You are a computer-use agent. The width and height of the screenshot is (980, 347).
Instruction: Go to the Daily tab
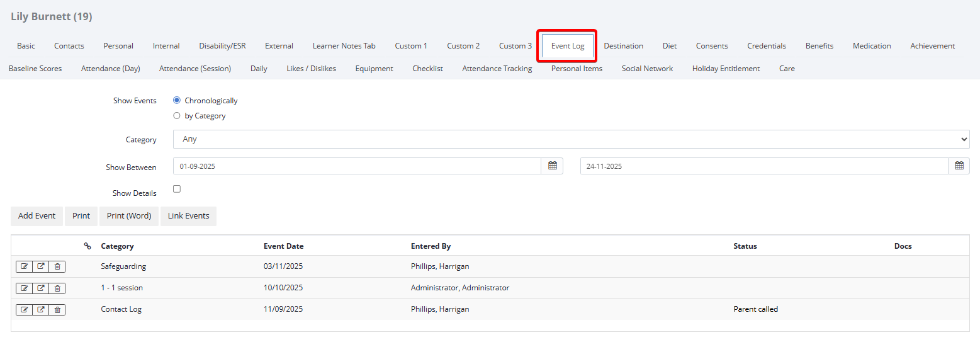(259, 69)
